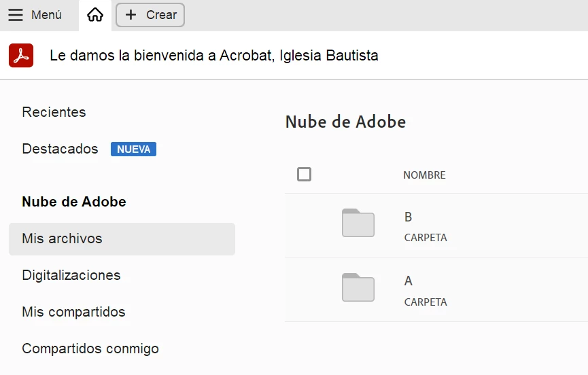The height and width of the screenshot is (375, 588).
Task: Open Compartidos conmigo in sidebar
Action: [x=90, y=349]
